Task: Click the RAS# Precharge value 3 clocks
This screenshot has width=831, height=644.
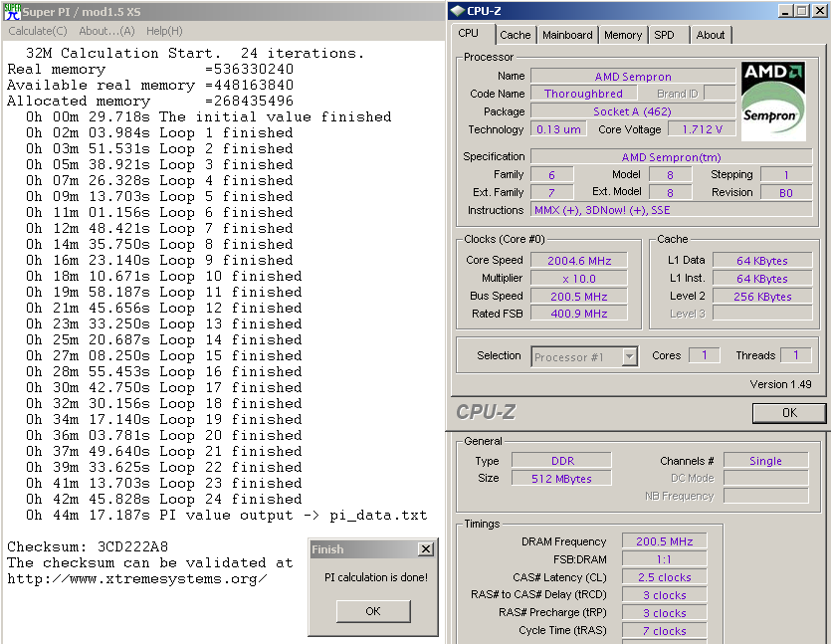Action: [664, 613]
